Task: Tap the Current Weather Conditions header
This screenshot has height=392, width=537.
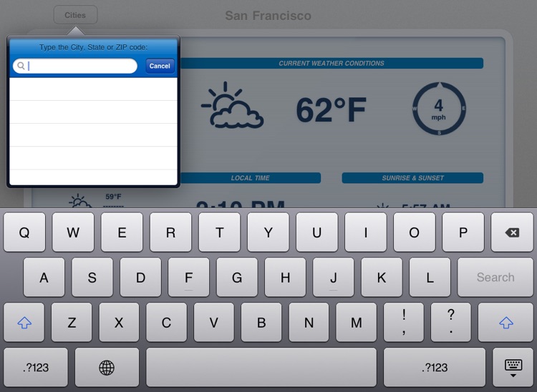Action: 332,63
